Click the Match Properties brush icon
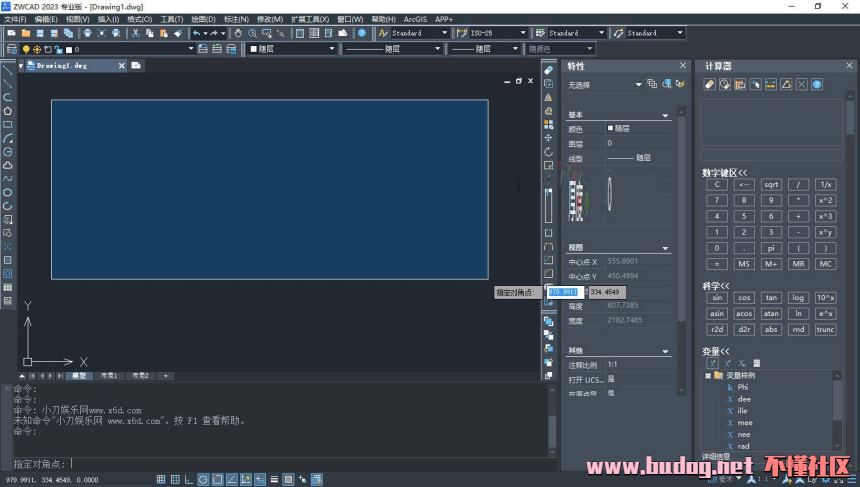860x487 pixels. (178, 33)
